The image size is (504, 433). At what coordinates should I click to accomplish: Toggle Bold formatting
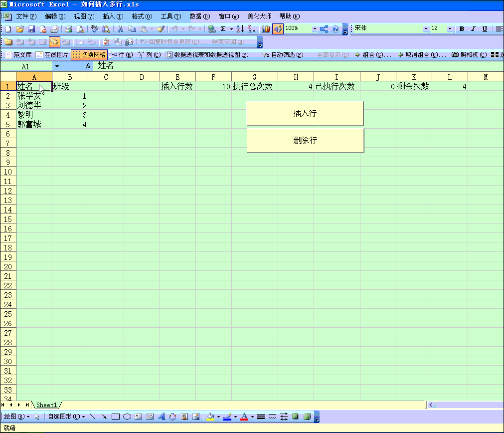click(x=462, y=29)
